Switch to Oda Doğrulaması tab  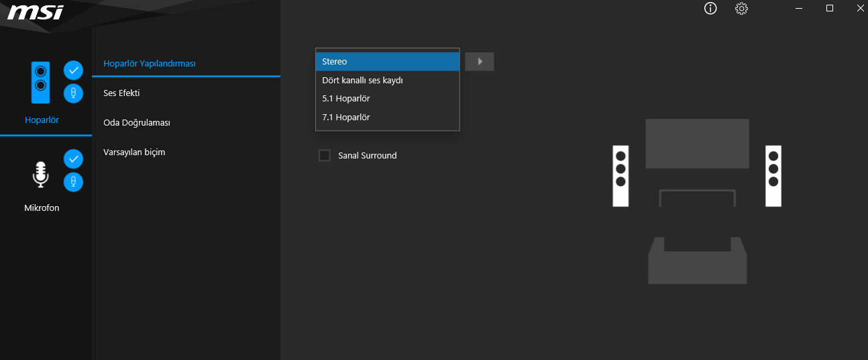[137, 123]
